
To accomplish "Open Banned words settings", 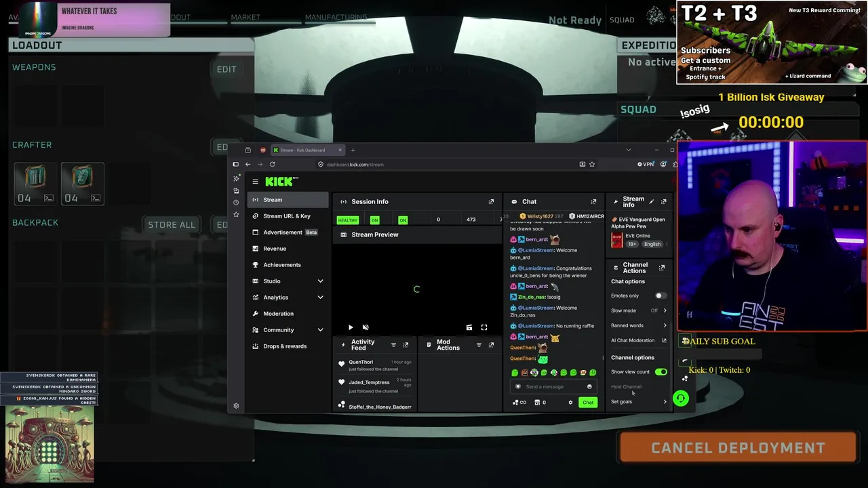I will pos(639,325).
